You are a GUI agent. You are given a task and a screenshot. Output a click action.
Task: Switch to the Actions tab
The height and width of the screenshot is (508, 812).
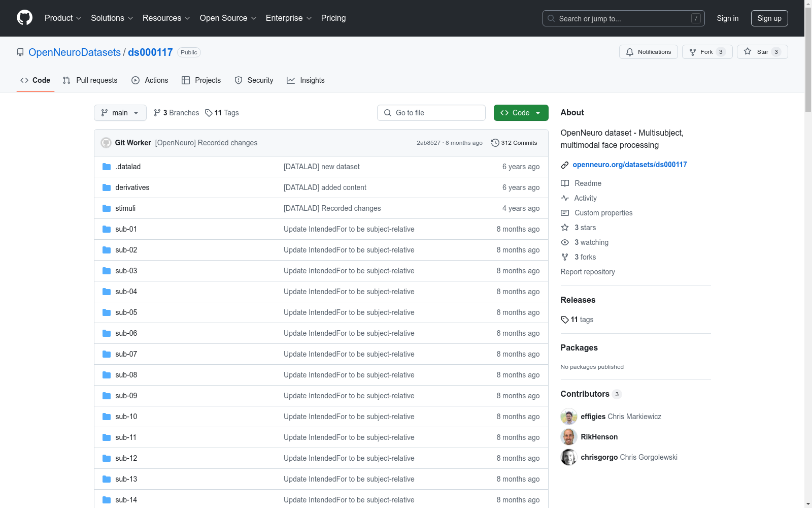coord(150,80)
